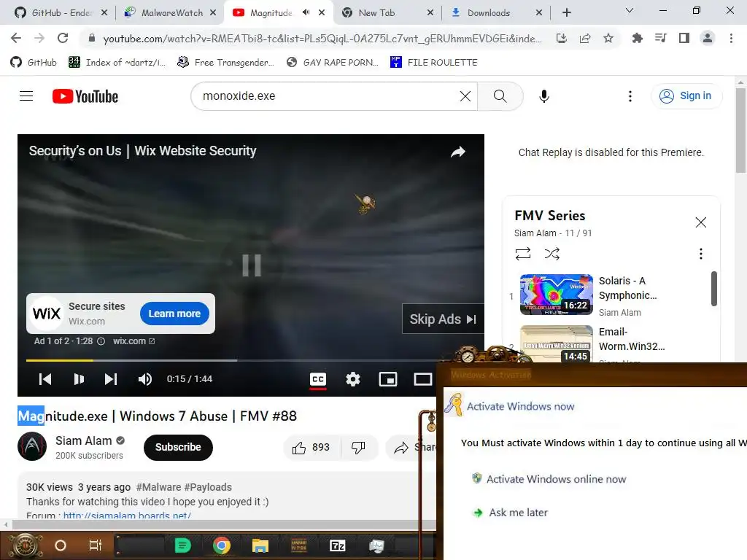Run search with the magnifier button
The width and height of the screenshot is (747, 560).
coord(500,96)
